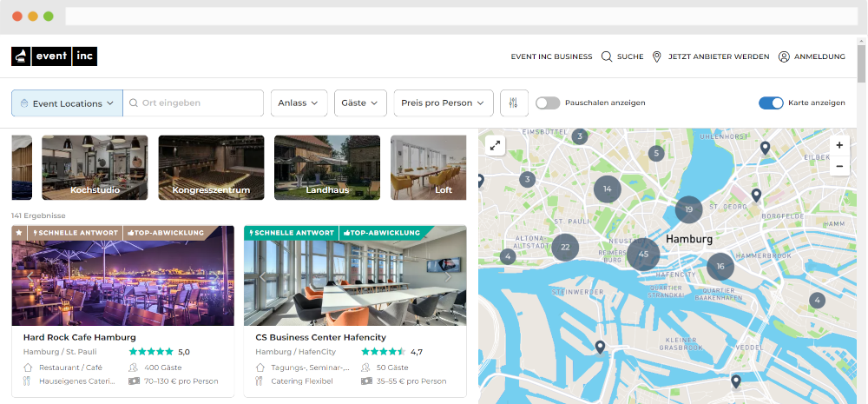Select the map cluster marker showing 16
Image resolution: width=868 pixels, height=404 pixels.
point(720,267)
